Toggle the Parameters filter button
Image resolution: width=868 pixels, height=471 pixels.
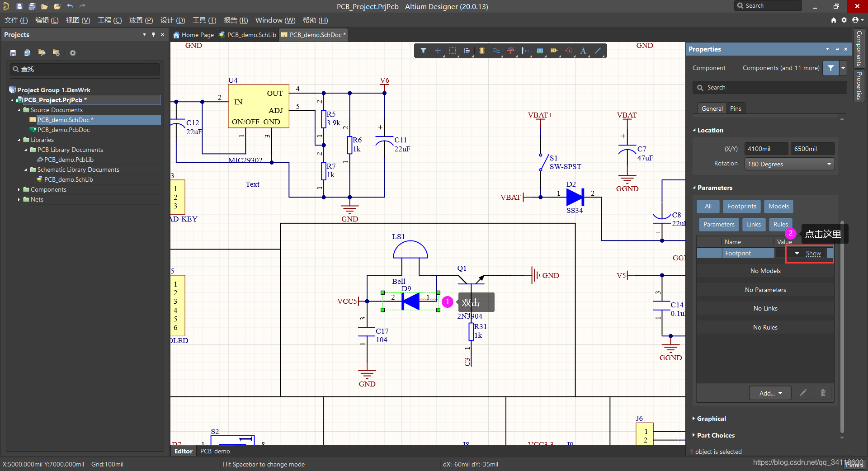click(719, 224)
